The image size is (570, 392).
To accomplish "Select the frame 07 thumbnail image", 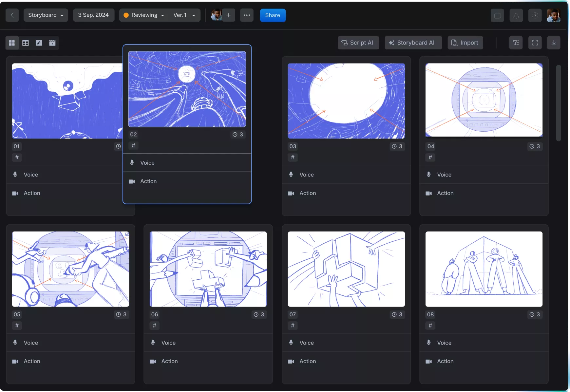I will [x=346, y=269].
